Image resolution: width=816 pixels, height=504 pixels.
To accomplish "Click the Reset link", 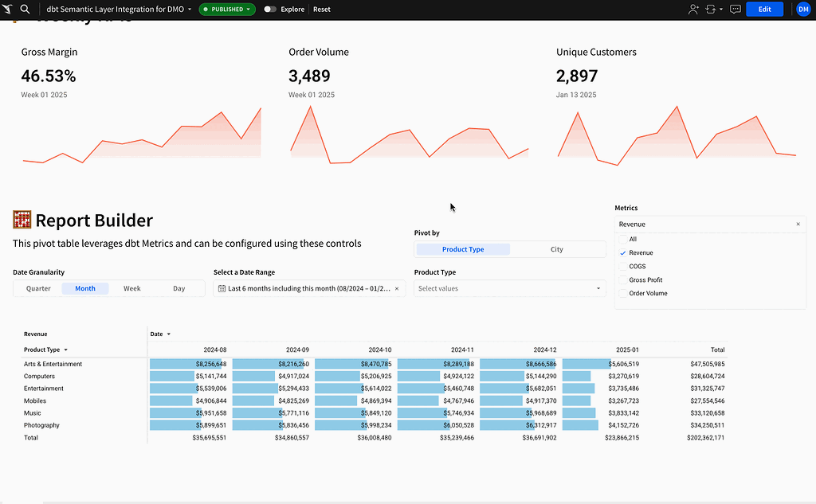I will pyautogui.click(x=321, y=9).
